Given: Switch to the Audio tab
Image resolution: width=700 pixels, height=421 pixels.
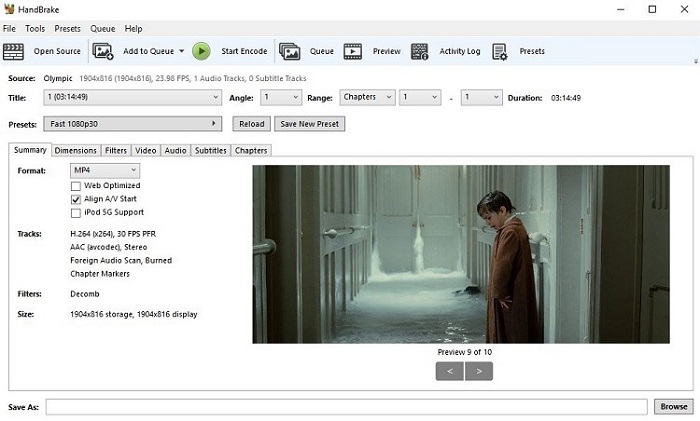Looking at the screenshot, I should 175,150.
